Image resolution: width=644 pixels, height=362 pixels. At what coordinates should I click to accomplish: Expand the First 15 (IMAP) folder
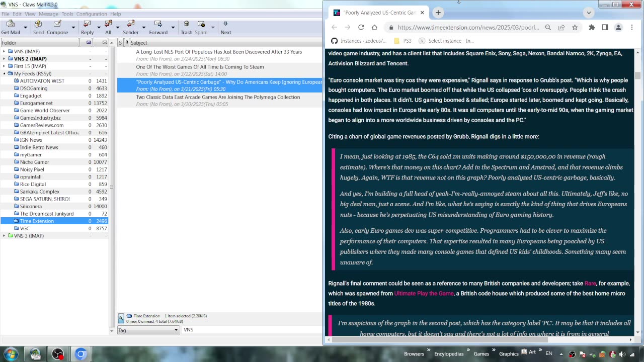click(x=4, y=66)
